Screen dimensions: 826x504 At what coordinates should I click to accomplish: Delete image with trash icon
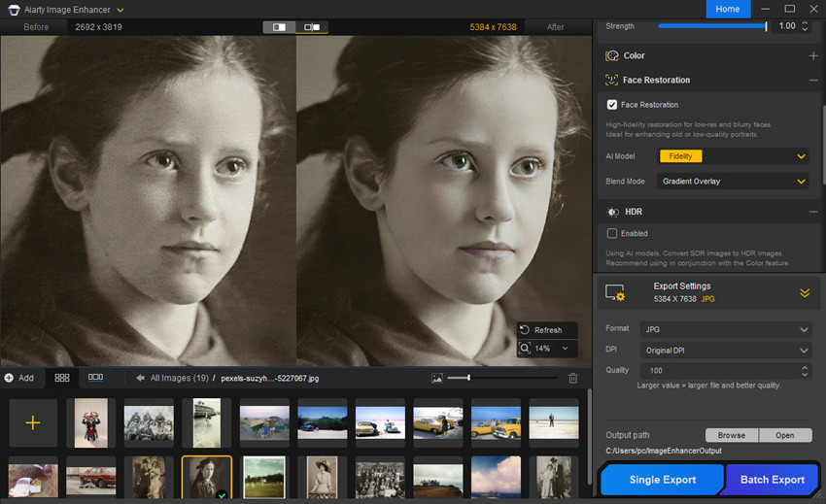click(573, 378)
